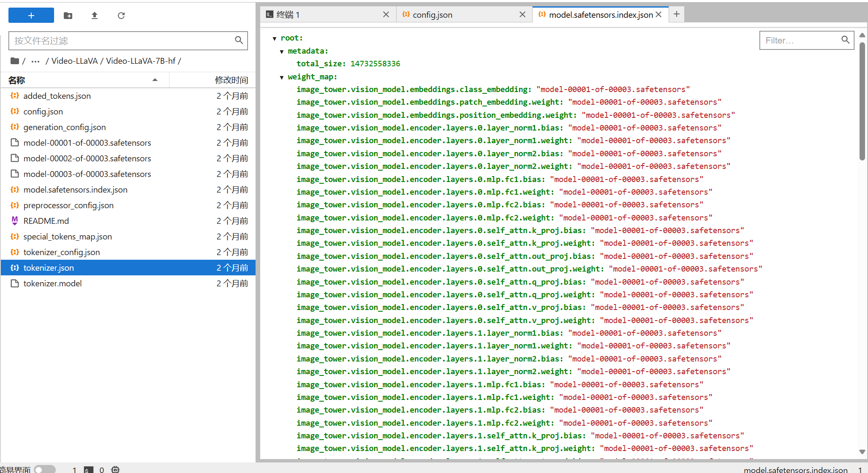Click Markdown icon of README.md
The width and height of the screenshot is (868, 473).
click(15, 220)
